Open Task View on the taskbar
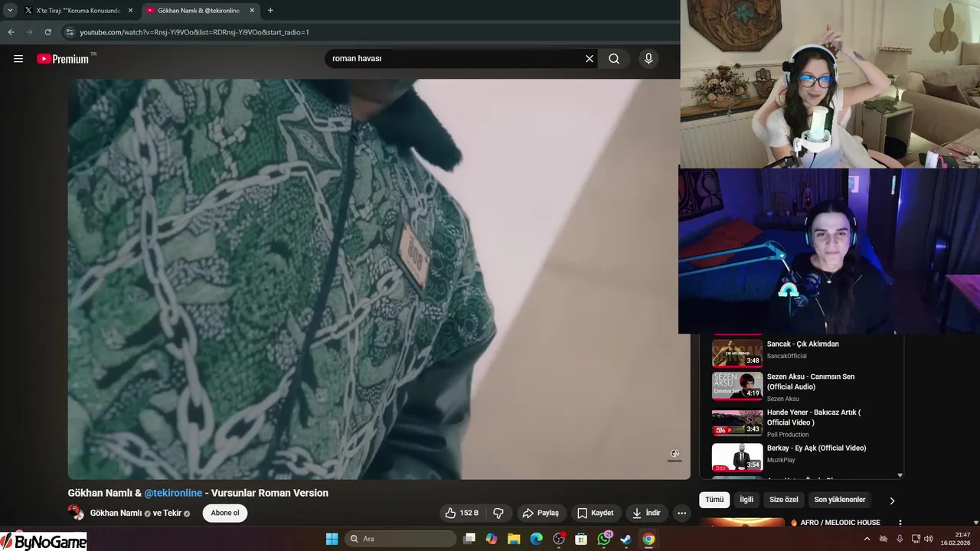This screenshot has height=551, width=980. click(469, 539)
